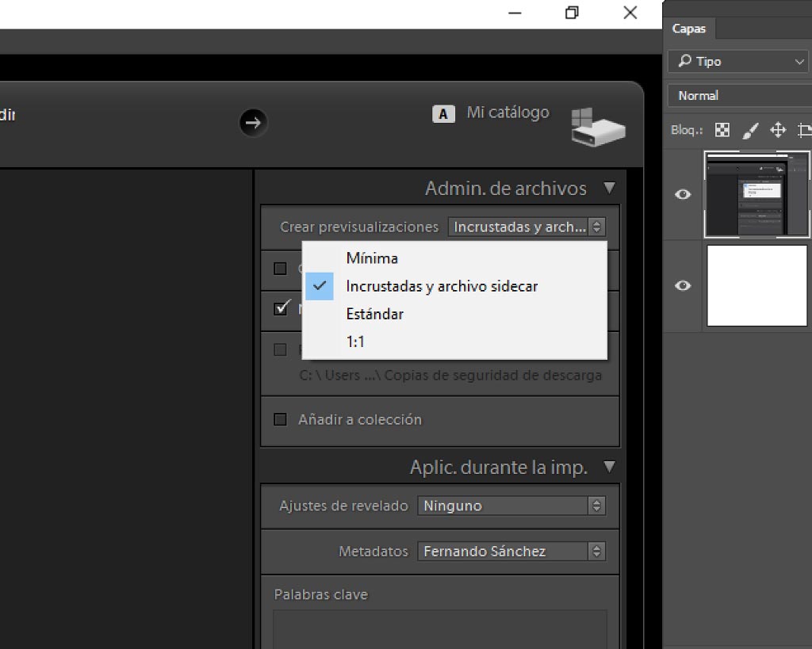Viewport: 812px width, 649px height.
Task: Click the search magnifier in Tipo filter
Action: pyautogui.click(x=684, y=60)
